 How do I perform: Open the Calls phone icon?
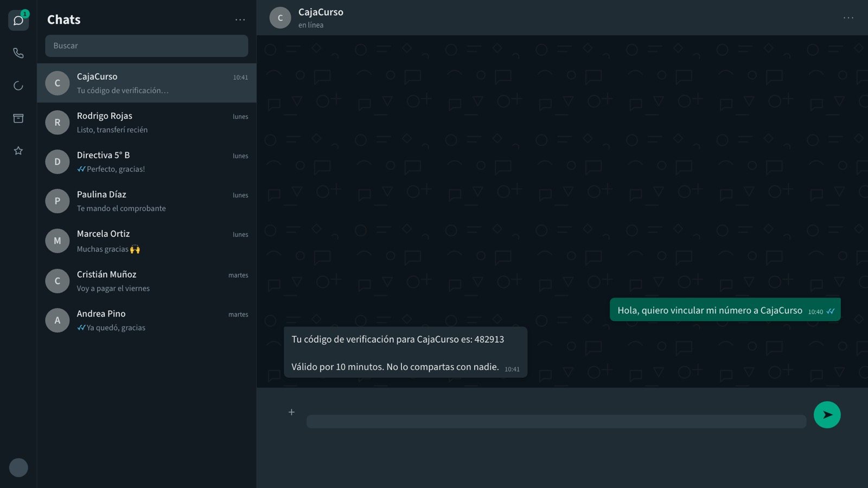pyautogui.click(x=18, y=53)
